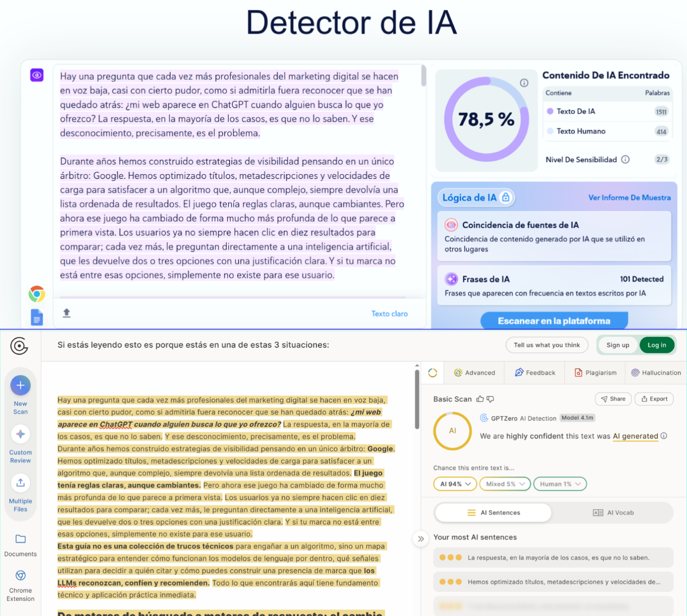Click the GPTZero spiral logo
Screen dimensions: 687x616
[x=19, y=346]
